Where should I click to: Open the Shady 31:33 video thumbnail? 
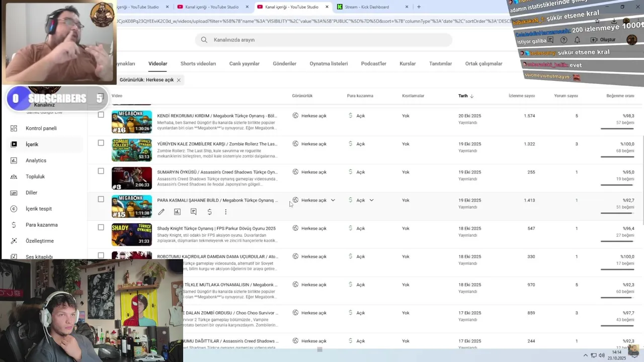pyautogui.click(x=132, y=234)
